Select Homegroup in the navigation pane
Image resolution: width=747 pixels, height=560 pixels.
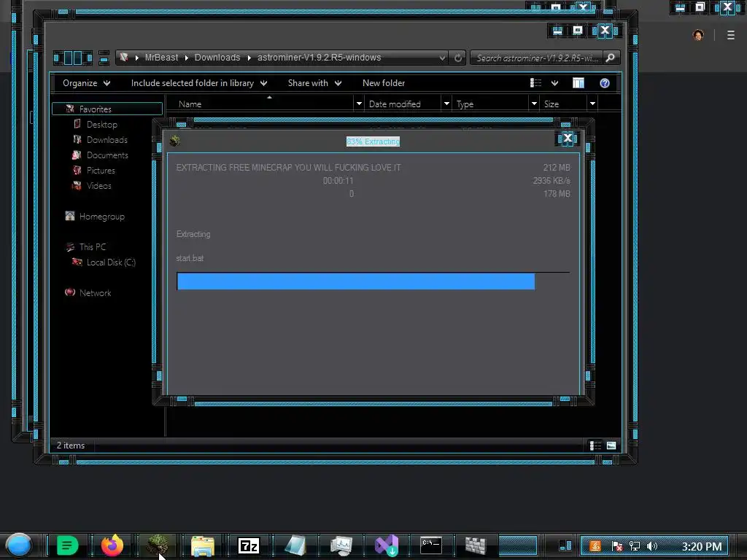(x=101, y=216)
